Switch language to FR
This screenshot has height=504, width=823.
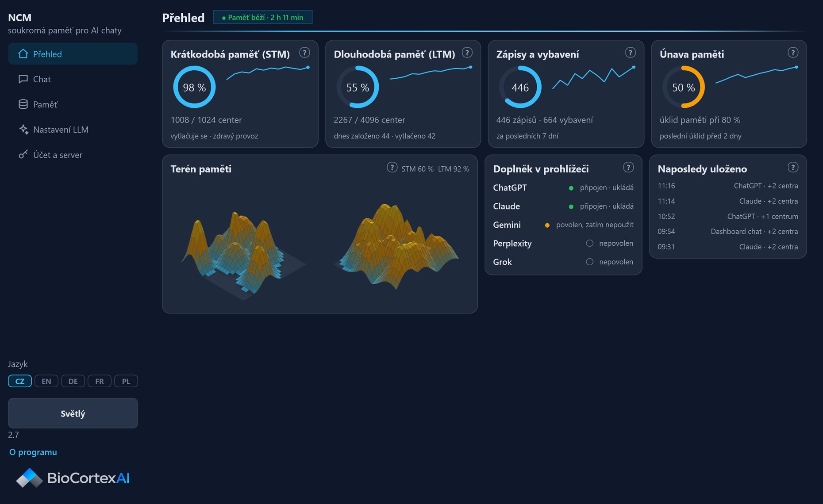pyautogui.click(x=100, y=381)
